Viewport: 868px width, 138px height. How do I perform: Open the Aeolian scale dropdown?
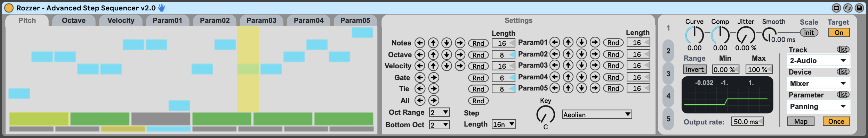click(597, 114)
